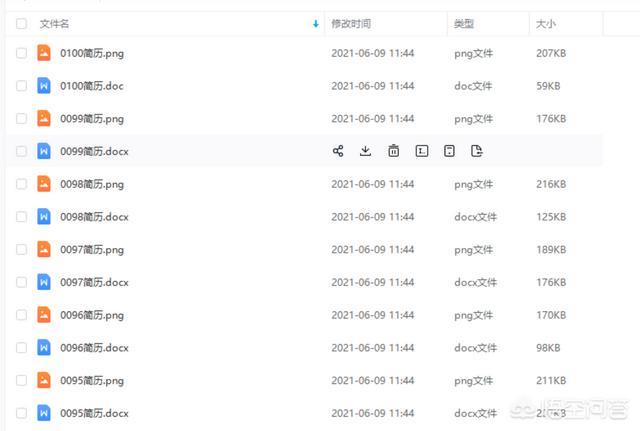Open the 0098简历.png file name

92,184
